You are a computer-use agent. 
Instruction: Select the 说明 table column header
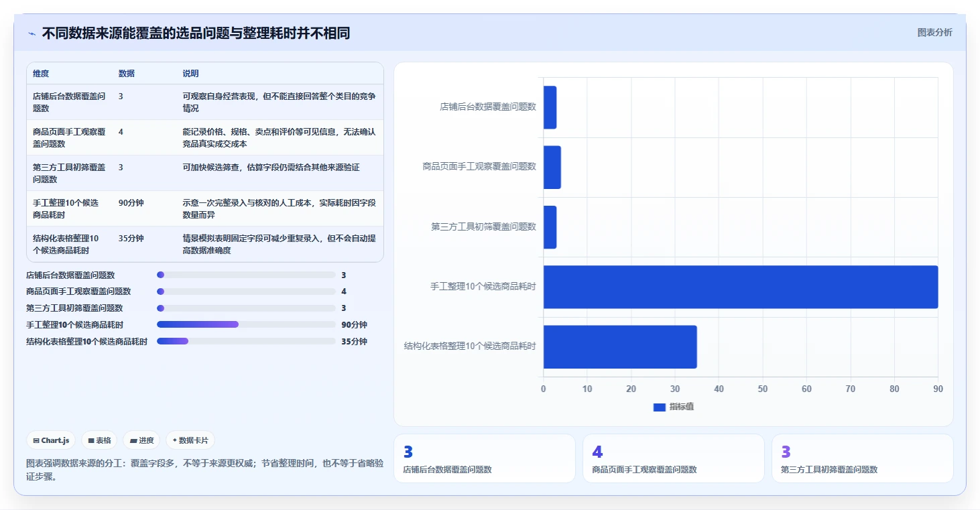(x=191, y=74)
